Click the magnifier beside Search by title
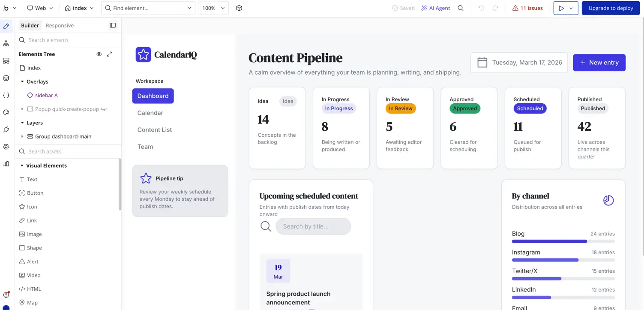Image resolution: width=644 pixels, height=310 pixels. tap(266, 226)
